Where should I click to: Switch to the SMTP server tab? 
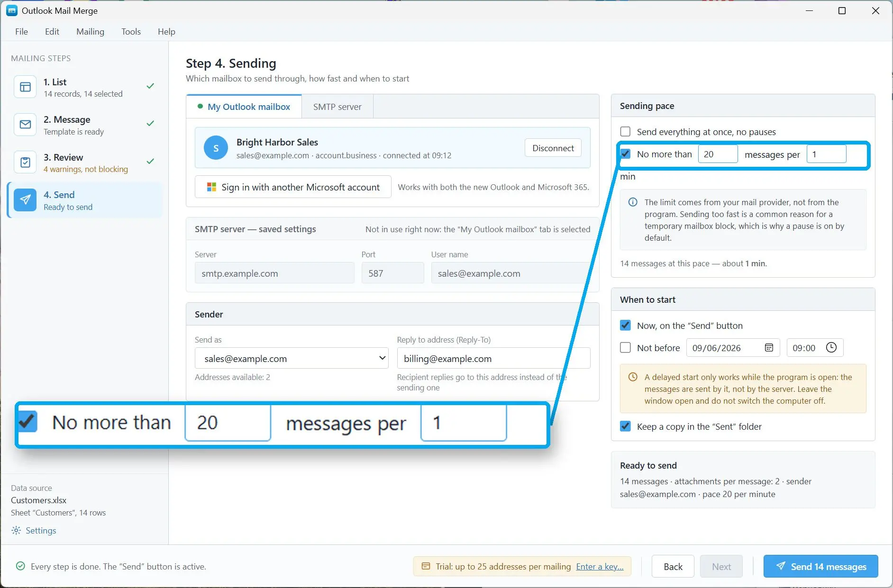[x=337, y=107]
